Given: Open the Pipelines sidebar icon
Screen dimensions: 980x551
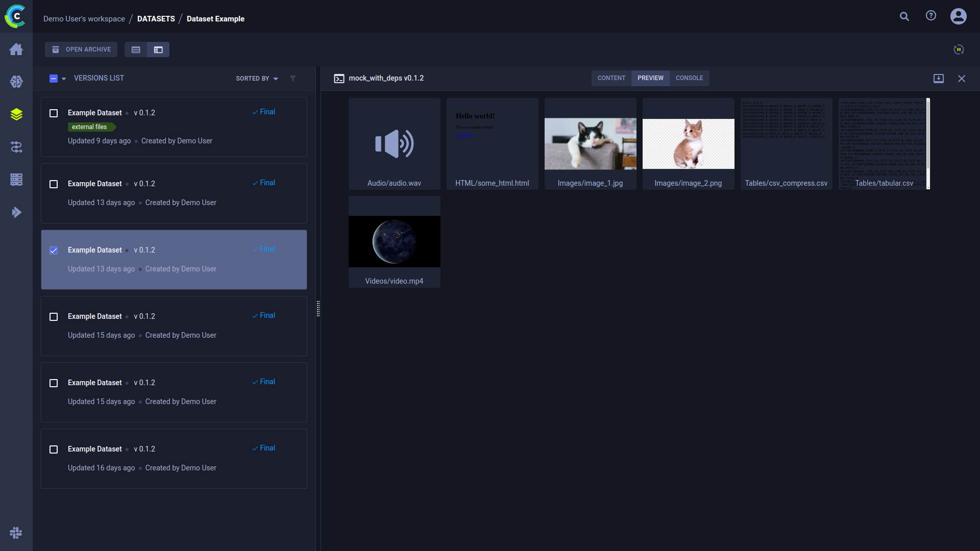Looking at the screenshot, I should pyautogui.click(x=16, y=147).
